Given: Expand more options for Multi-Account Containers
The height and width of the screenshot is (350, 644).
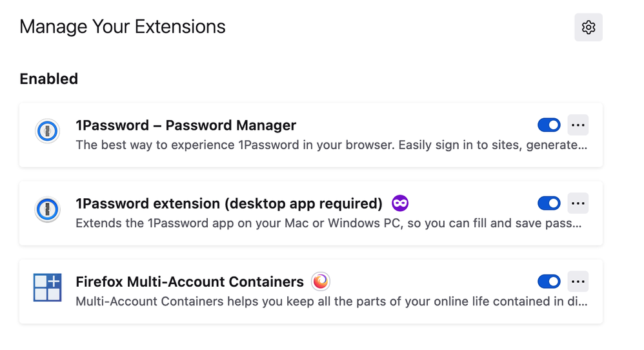Looking at the screenshot, I should (578, 282).
